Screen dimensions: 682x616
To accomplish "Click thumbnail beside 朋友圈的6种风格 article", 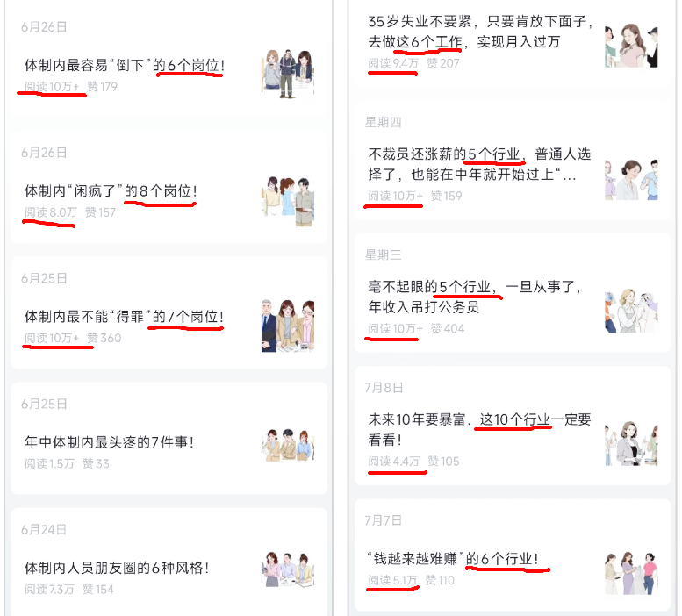I will click(288, 569).
